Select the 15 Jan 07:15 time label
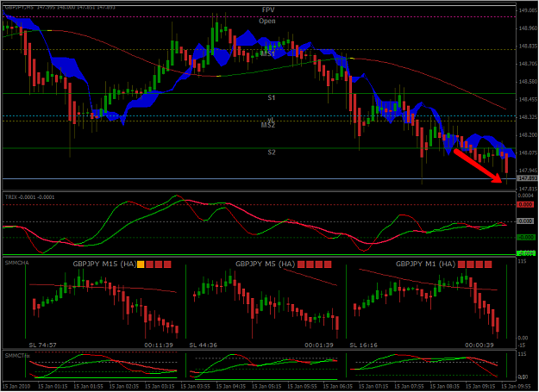This screenshot has height=392, width=539. pos(373,387)
